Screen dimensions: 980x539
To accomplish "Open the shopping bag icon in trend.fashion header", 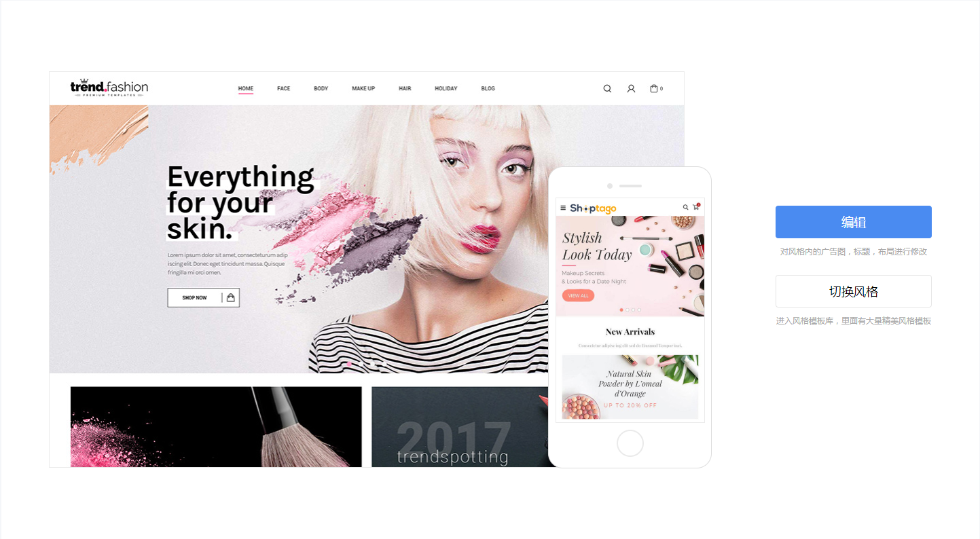I will 655,88.
